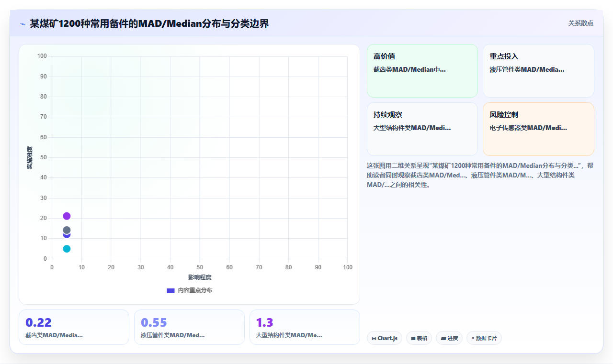
Task: Click 液压管件类MAD/Media… text in 重点投入 card
Action: pyautogui.click(x=527, y=69)
